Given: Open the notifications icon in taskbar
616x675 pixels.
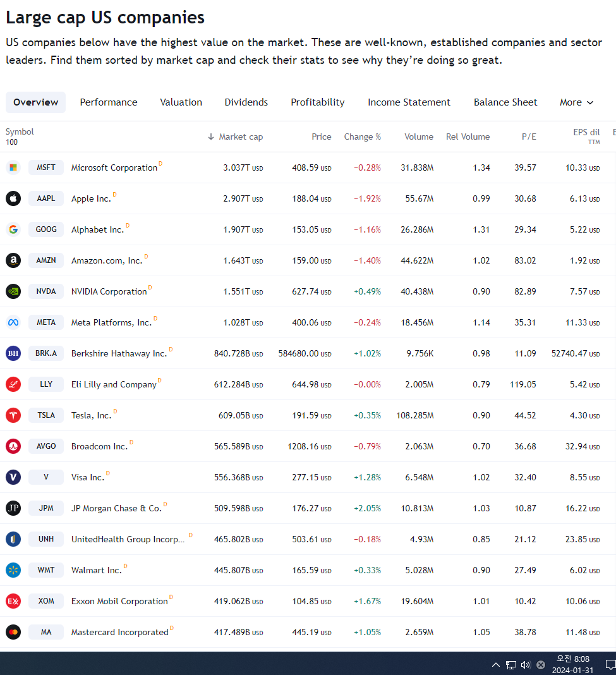Looking at the screenshot, I should (610, 665).
